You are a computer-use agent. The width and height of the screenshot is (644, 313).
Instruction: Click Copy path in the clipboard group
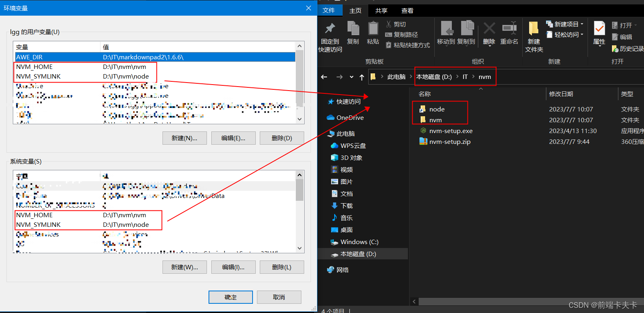[401, 35]
